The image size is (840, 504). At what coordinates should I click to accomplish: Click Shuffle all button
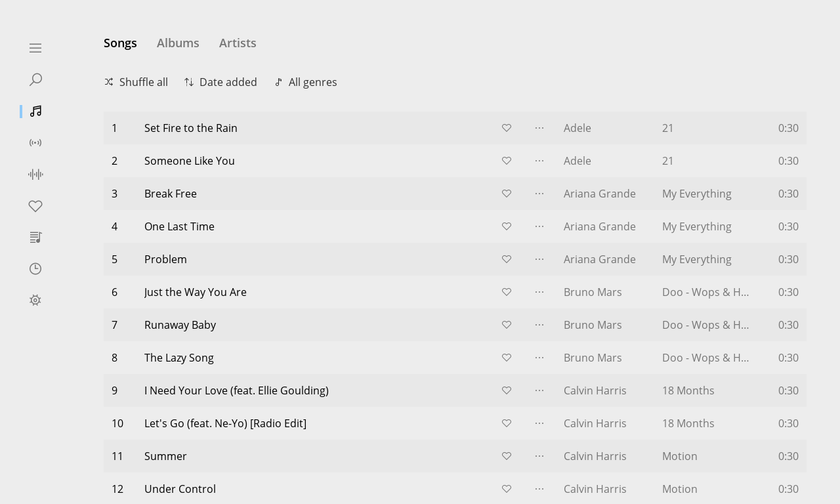pos(136,82)
